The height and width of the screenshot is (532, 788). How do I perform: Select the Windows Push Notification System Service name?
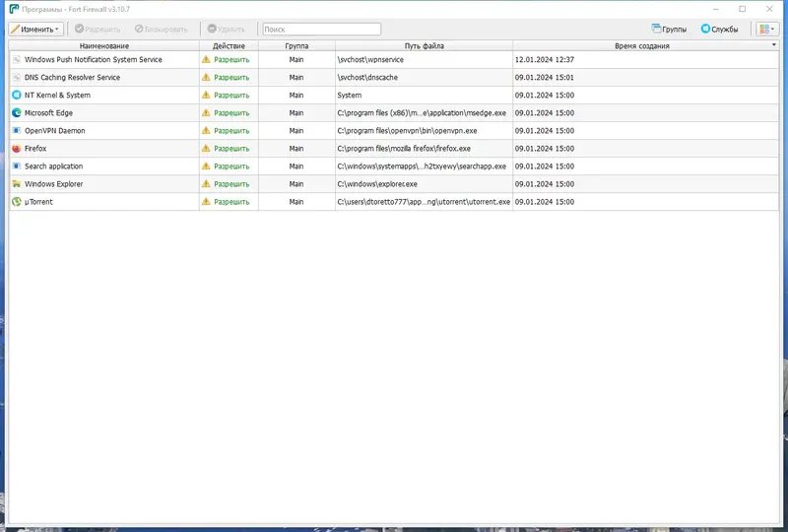click(x=94, y=59)
